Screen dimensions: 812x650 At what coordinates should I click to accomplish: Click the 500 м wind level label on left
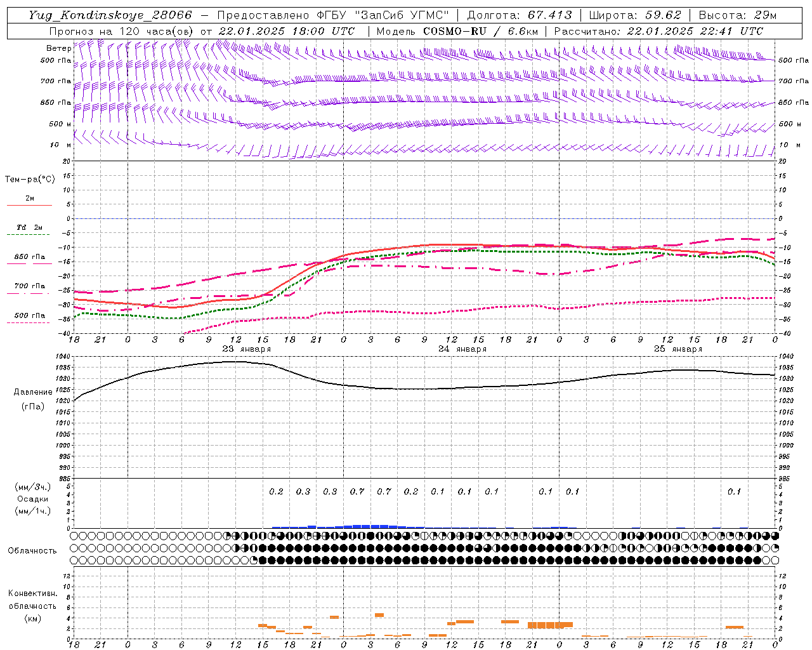[60, 124]
